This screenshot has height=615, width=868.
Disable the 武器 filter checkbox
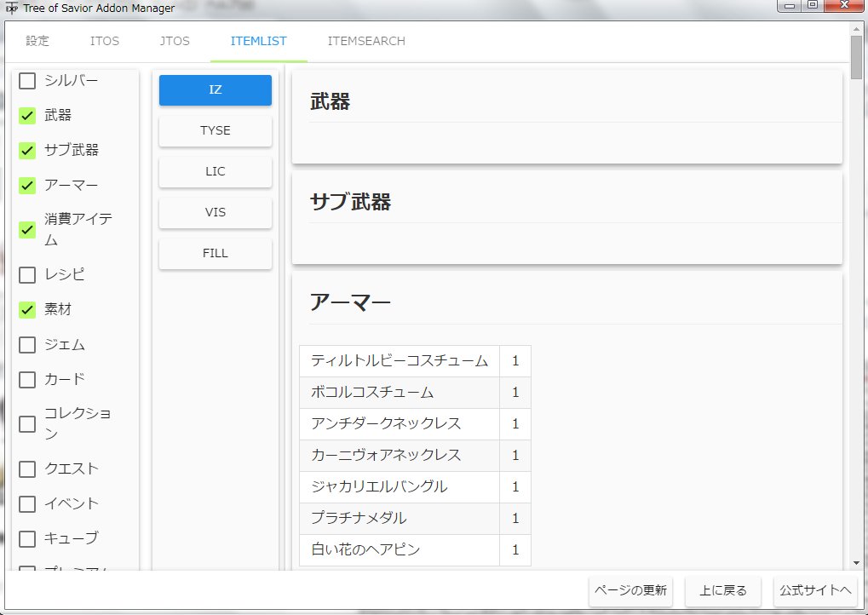tap(26, 115)
